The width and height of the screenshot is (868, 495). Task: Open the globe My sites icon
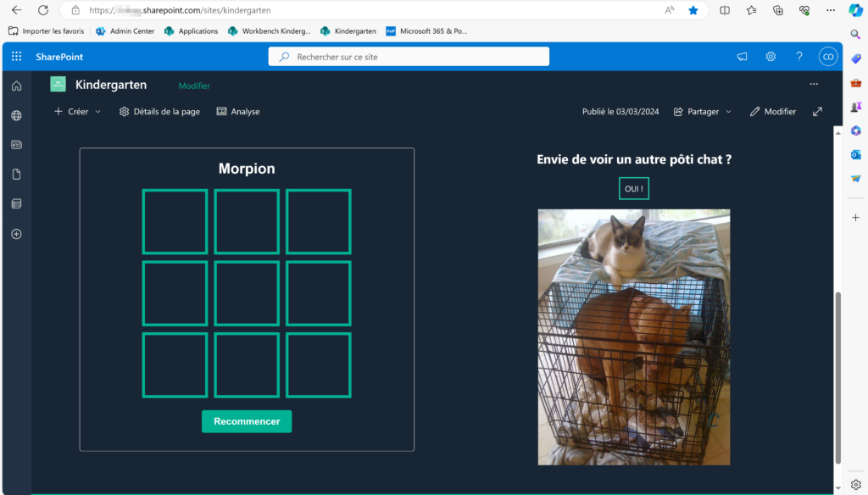[17, 115]
